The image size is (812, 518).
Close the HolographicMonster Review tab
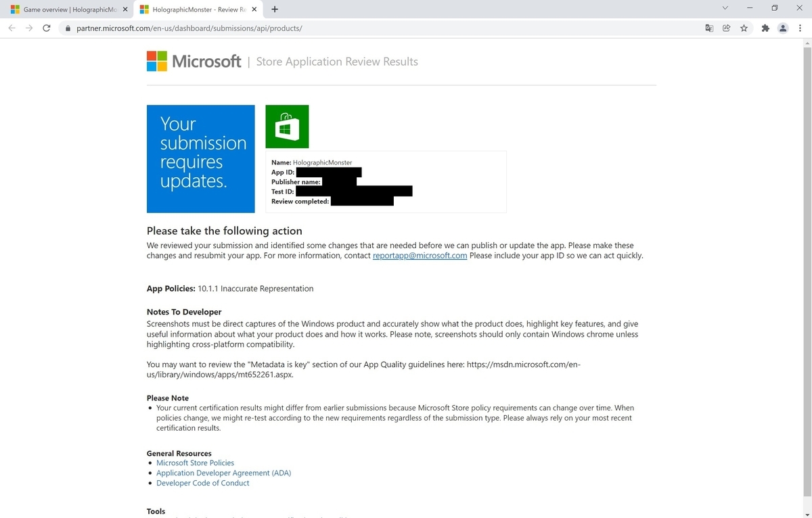click(254, 9)
